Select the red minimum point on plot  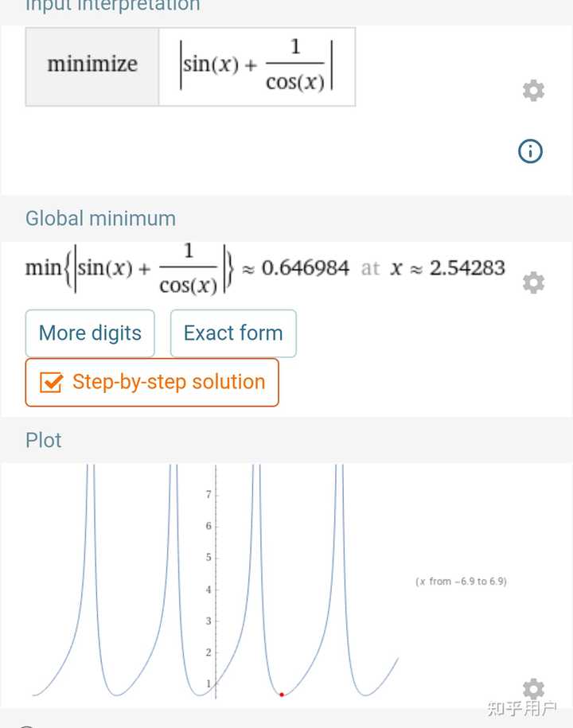[282, 695]
